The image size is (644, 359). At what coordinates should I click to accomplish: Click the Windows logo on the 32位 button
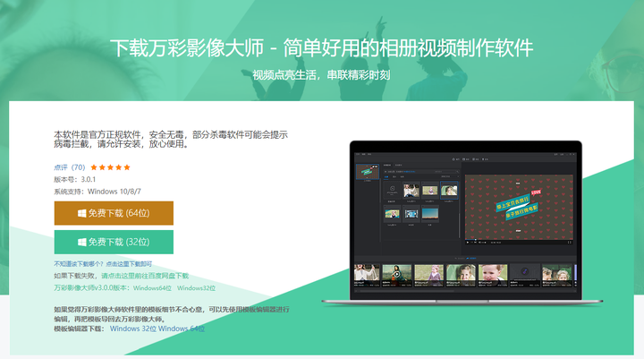tap(82, 242)
